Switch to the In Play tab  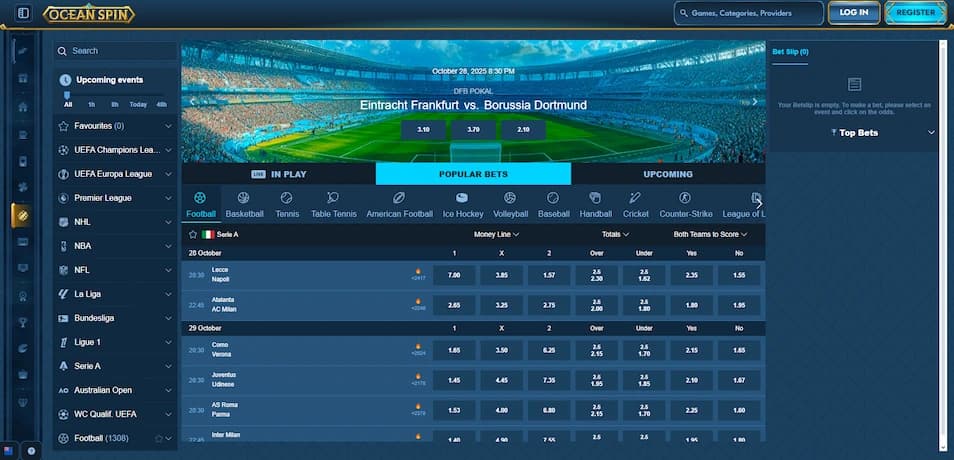coord(279,174)
